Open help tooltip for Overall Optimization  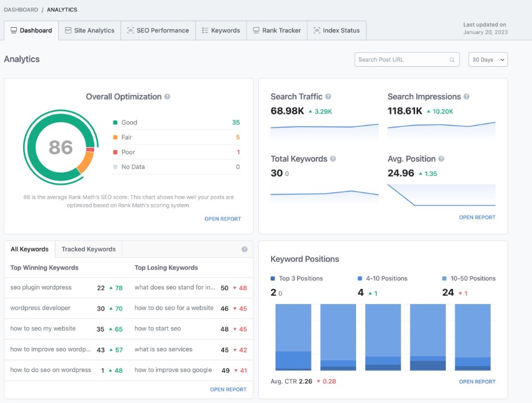click(x=167, y=97)
